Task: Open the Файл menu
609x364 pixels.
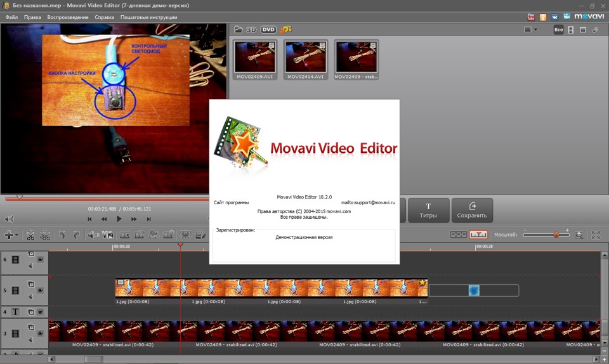Action: [x=11, y=17]
